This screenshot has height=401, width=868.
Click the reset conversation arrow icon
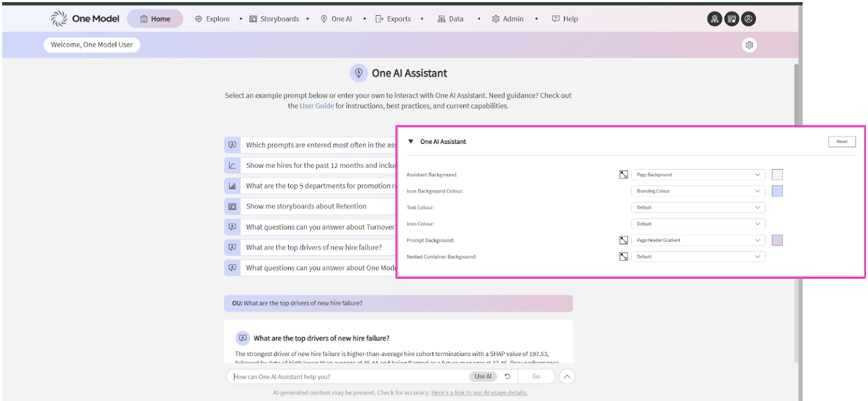507,376
